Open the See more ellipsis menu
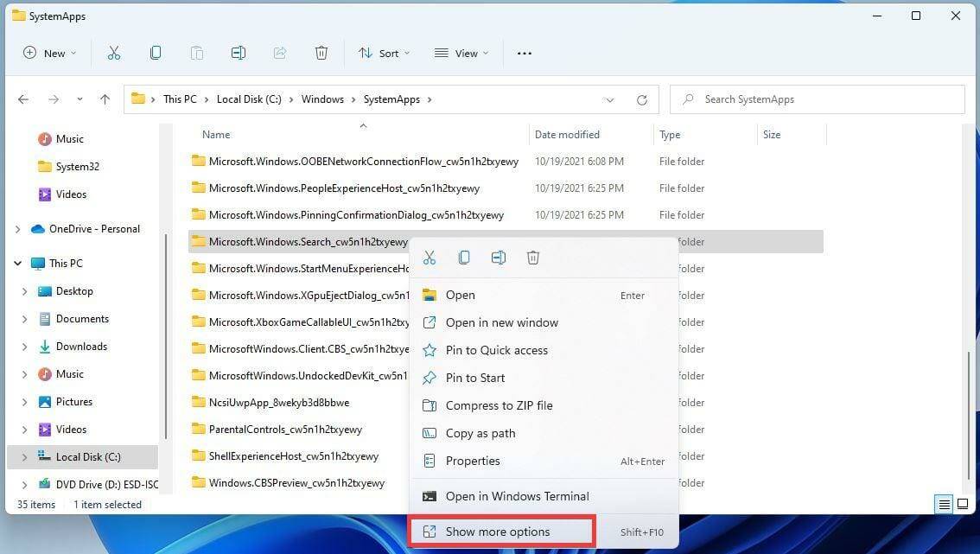 click(524, 53)
